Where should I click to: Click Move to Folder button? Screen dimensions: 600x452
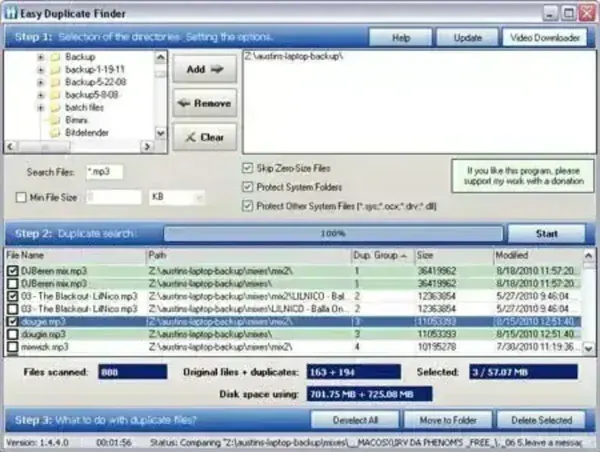coord(448,420)
